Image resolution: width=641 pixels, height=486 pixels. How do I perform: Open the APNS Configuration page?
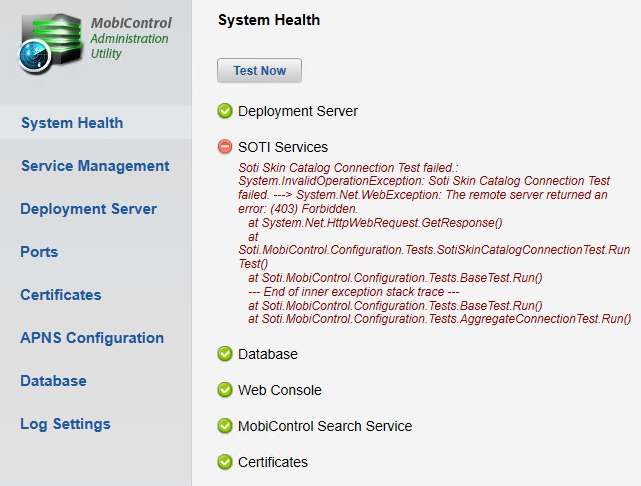pyautogui.click(x=92, y=338)
